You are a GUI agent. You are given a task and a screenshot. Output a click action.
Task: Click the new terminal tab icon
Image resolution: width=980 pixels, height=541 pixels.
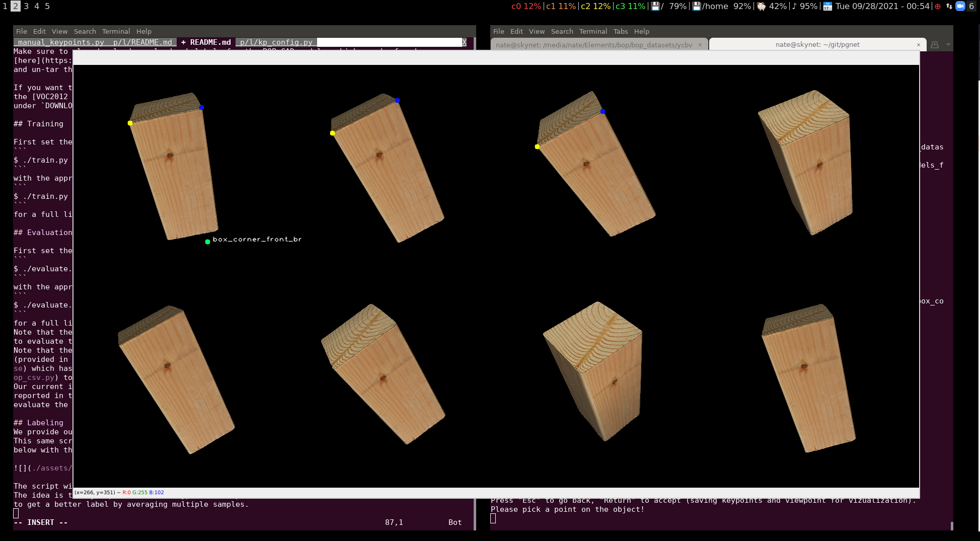pyautogui.click(x=935, y=45)
